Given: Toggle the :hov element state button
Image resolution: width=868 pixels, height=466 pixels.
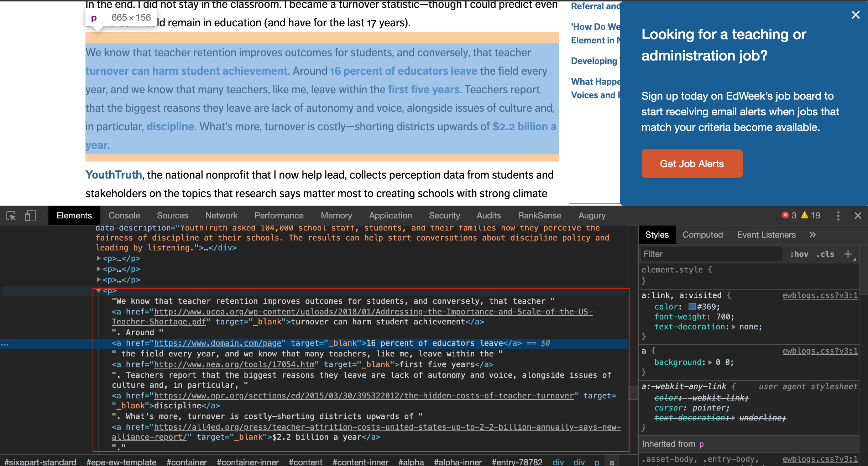Looking at the screenshot, I should [799, 254].
